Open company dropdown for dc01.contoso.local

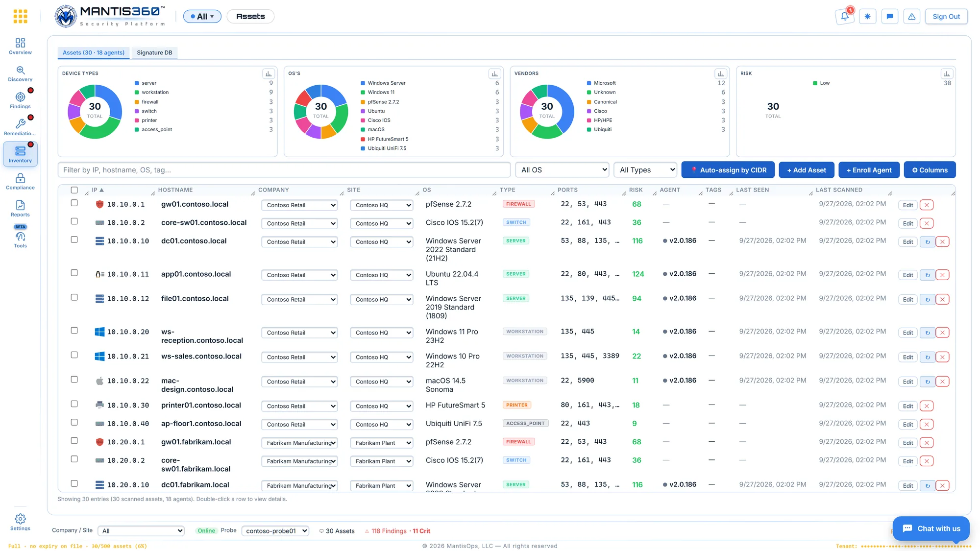click(299, 242)
